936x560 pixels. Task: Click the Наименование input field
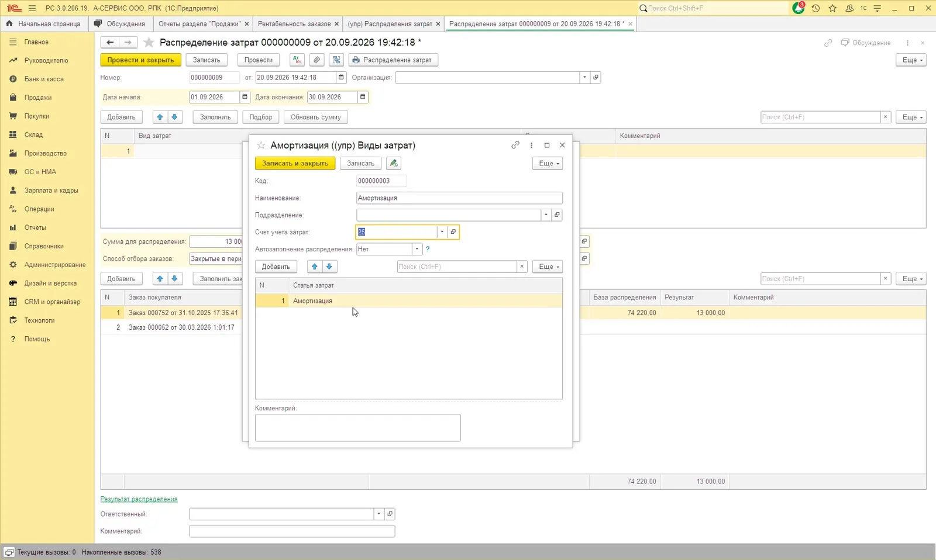coord(459,198)
